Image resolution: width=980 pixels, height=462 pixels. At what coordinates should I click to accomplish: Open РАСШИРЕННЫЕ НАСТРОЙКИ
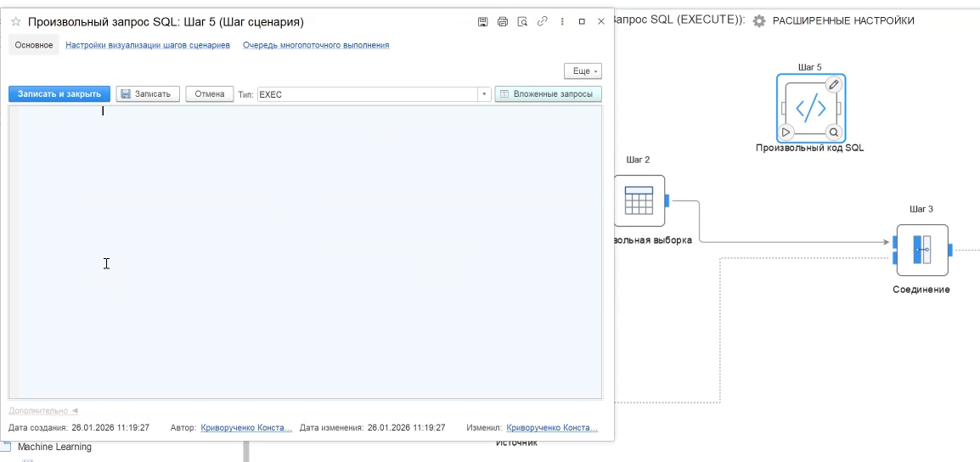(x=844, y=20)
